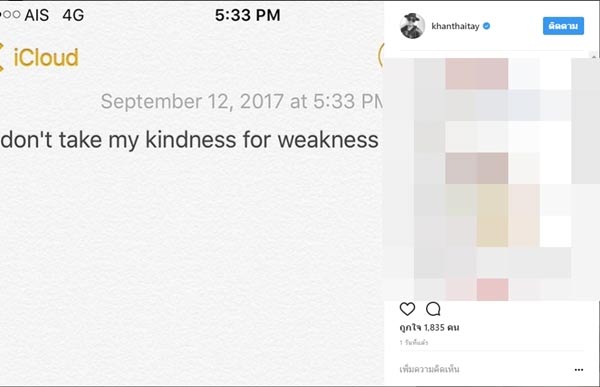Tap the AIS 4G carrier indicator
The height and width of the screenshot is (387, 600).
54,15
